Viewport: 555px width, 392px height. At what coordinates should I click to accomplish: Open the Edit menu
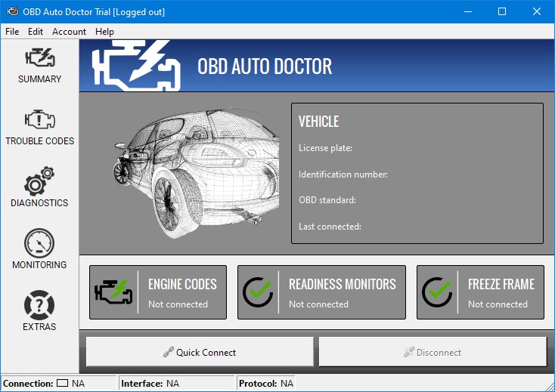36,32
